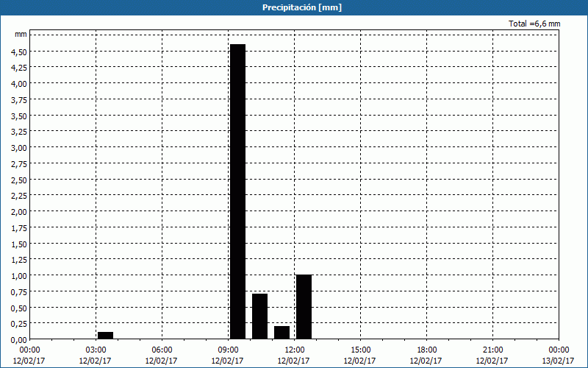Image resolution: width=588 pixels, height=368 pixels.
Task: Click the 03:00 time label
Action: 96,350
